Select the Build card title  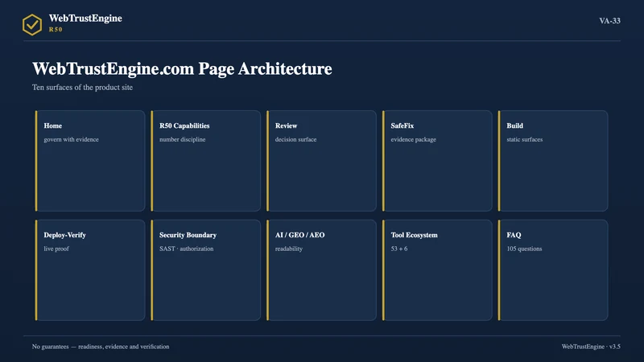coord(514,125)
